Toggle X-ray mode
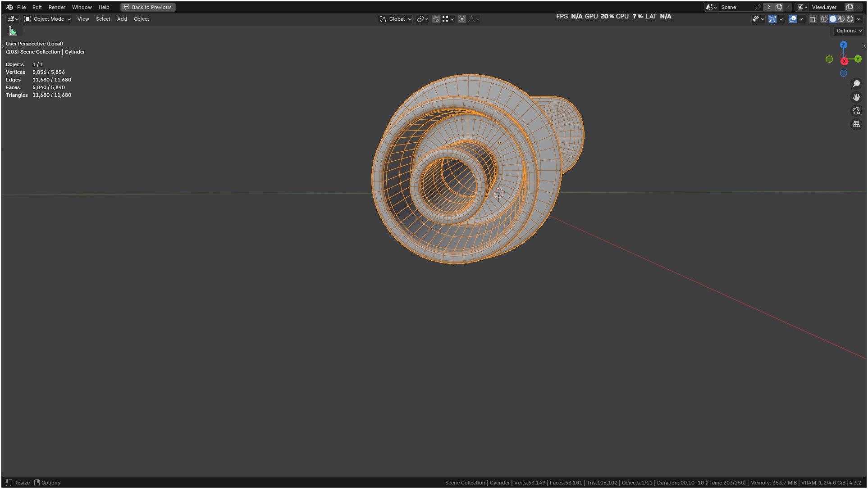Screen dimensions: 868x489 813,19
